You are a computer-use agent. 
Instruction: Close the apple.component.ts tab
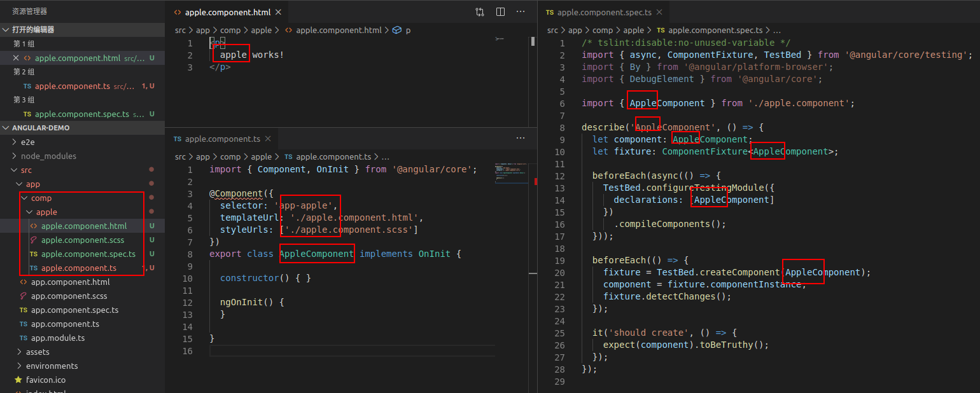point(268,139)
